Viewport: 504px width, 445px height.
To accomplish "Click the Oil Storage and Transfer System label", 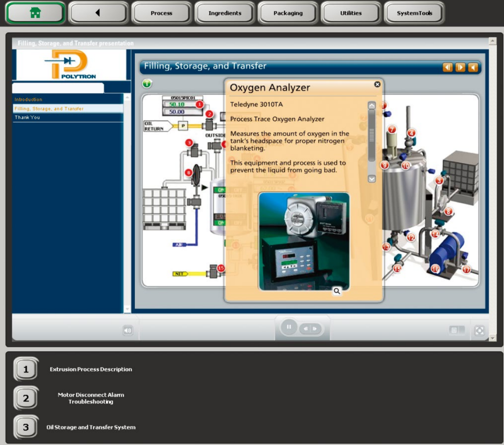I will [91, 427].
